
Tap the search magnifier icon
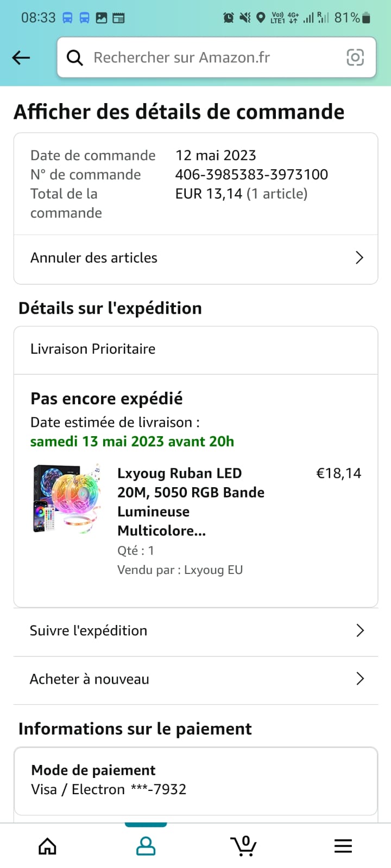[74, 58]
